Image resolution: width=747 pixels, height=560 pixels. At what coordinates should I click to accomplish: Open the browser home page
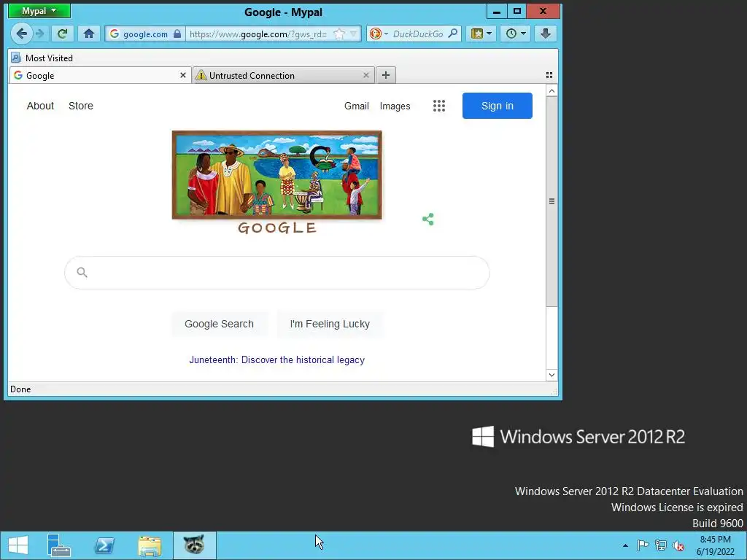coord(88,34)
